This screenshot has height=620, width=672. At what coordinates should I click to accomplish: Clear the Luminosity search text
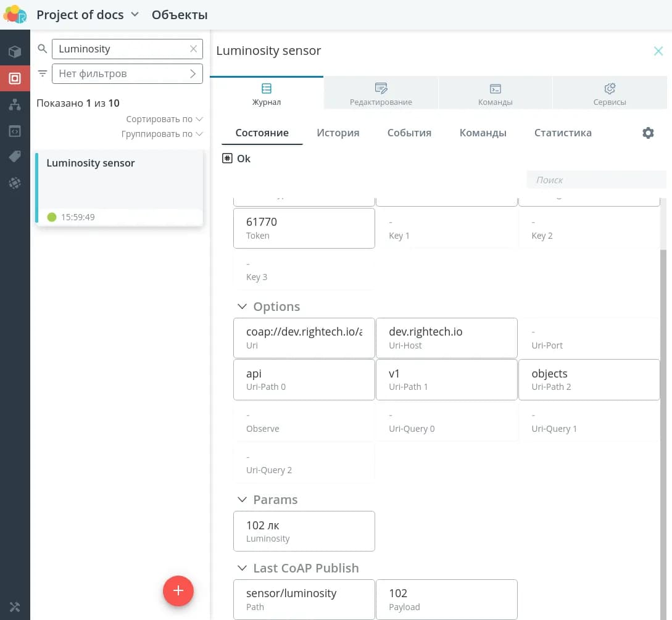(x=193, y=49)
